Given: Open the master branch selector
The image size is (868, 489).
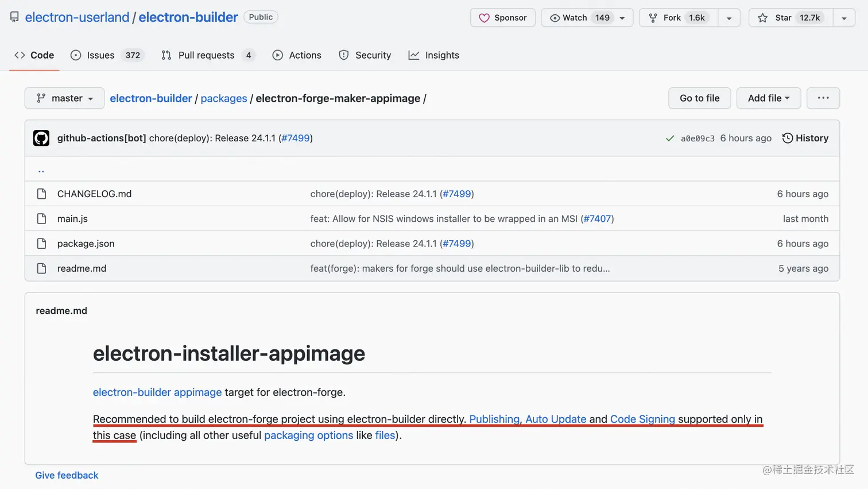Looking at the screenshot, I should point(64,98).
